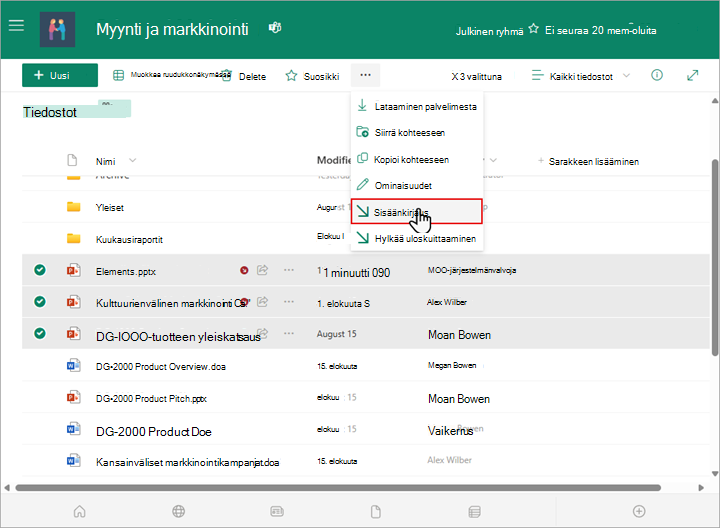Click the Suosikki favorite star button
The image size is (720, 528).
[x=313, y=76]
